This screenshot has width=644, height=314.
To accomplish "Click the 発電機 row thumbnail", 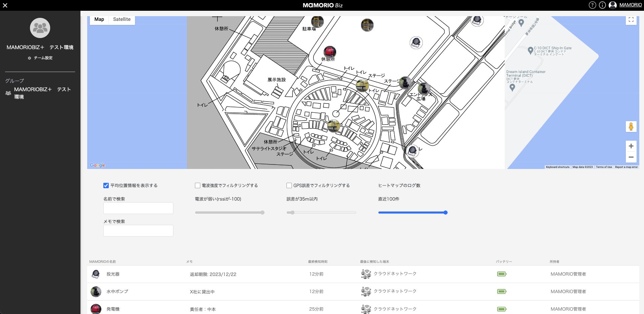I will tap(96, 309).
